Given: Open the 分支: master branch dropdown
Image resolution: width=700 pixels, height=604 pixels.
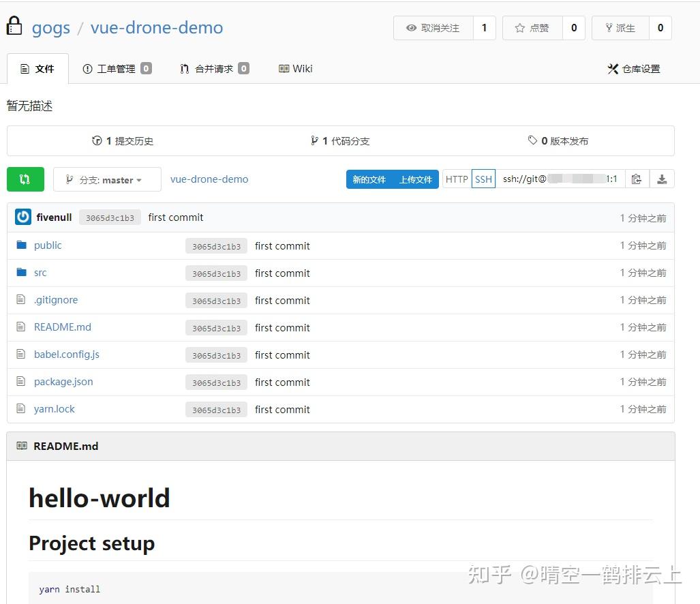Looking at the screenshot, I should 106,179.
